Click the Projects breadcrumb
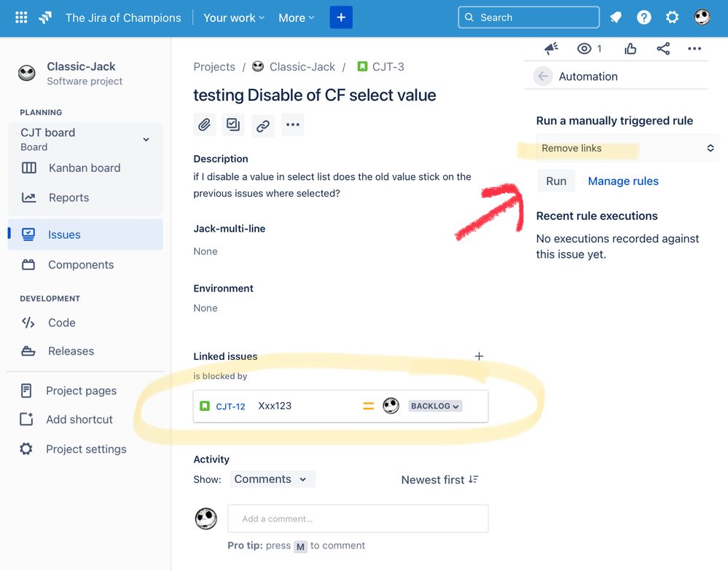 [214, 67]
